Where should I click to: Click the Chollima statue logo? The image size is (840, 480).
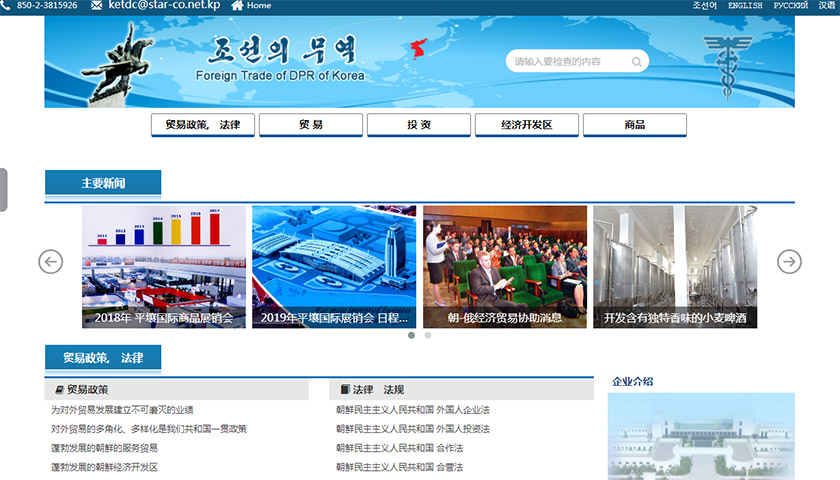118,63
